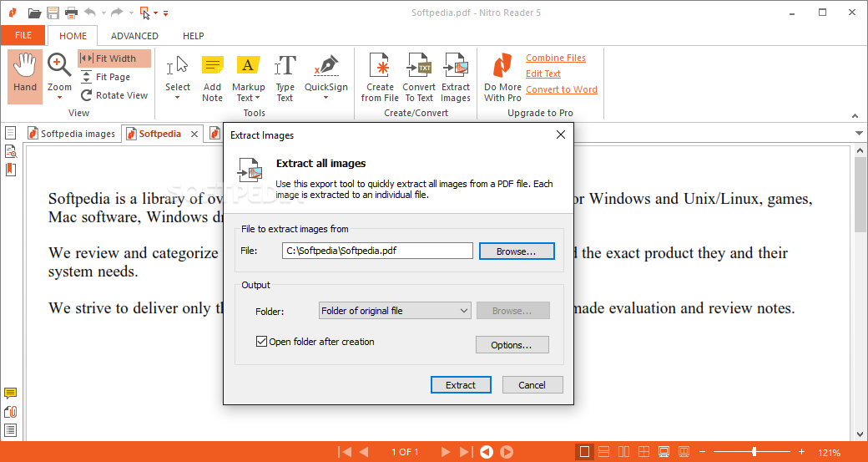Click the Undo arrow icon
868x462 pixels.
[x=90, y=13]
